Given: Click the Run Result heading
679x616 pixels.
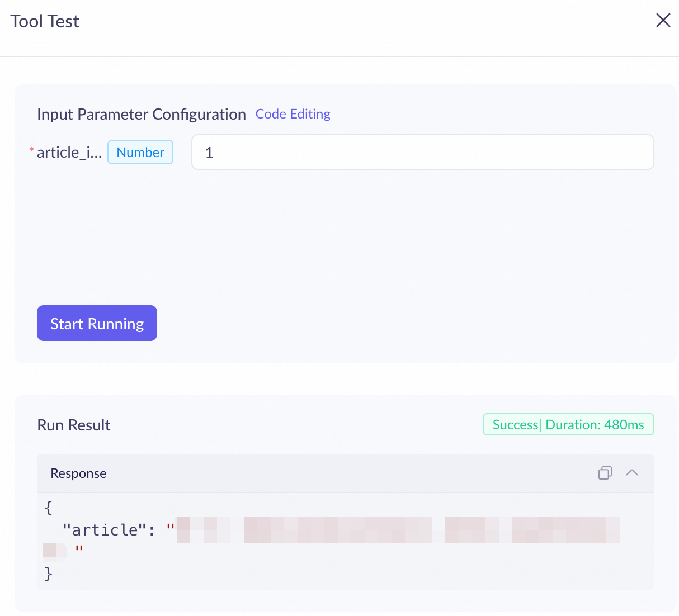Looking at the screenshot, I should click(74, 425).
